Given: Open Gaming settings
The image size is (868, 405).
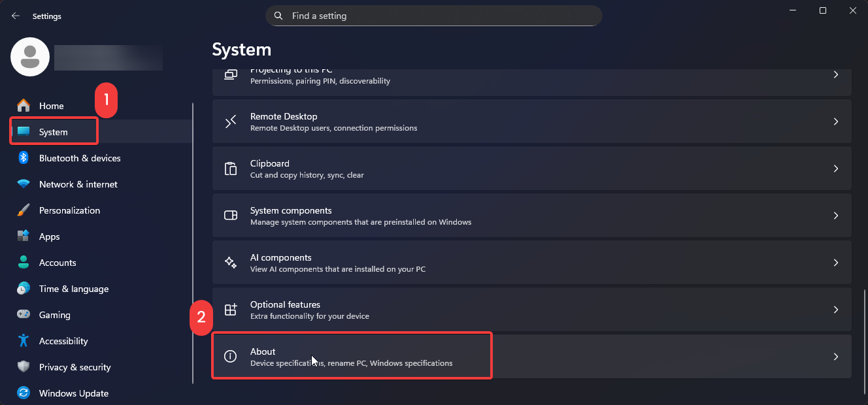Looking at the screenshot, I should (x=101, y=315).
